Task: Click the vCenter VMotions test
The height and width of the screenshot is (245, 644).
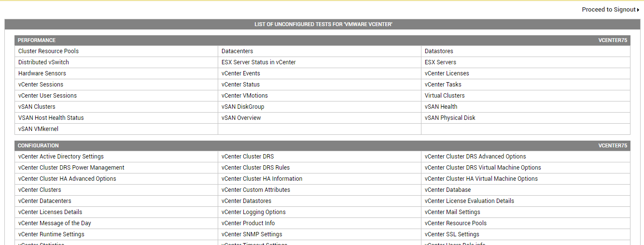Action: pos(244,96)
